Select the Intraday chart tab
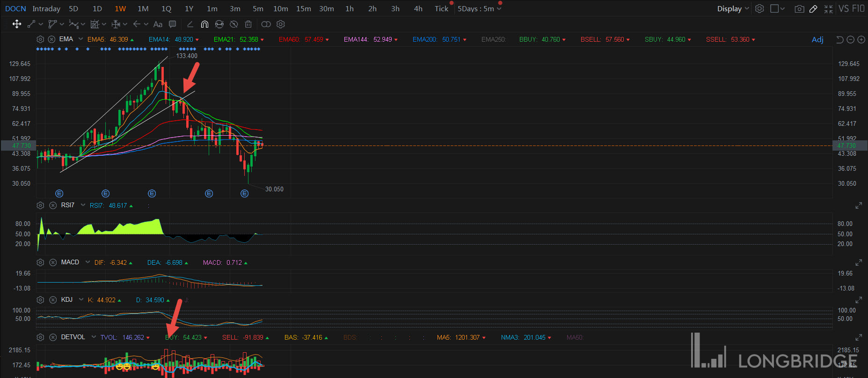 click(46, 9)
